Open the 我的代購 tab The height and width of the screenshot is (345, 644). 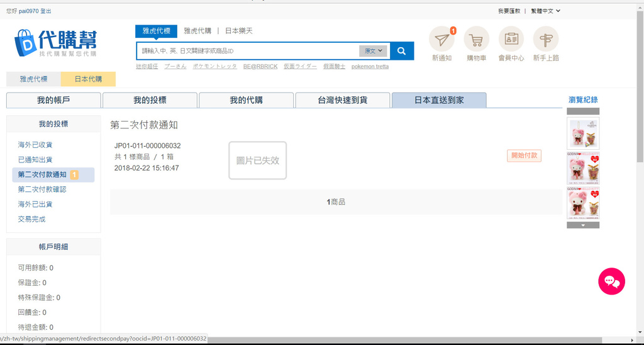[x=246, y=100]
